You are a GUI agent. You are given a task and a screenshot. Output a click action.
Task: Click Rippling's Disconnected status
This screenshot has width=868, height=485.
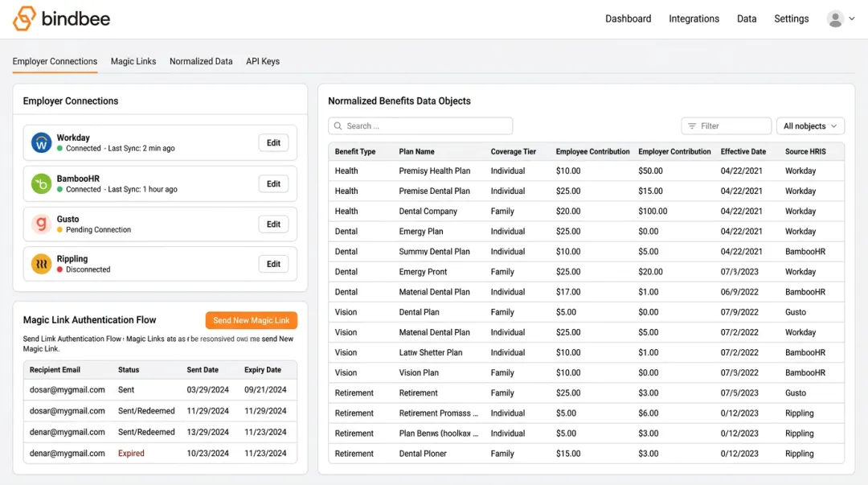84,269
